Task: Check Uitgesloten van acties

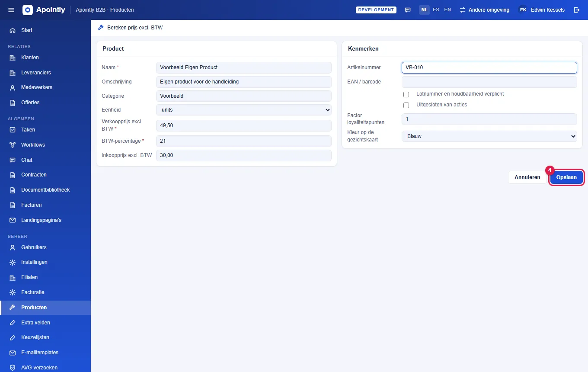Action: 406,105
